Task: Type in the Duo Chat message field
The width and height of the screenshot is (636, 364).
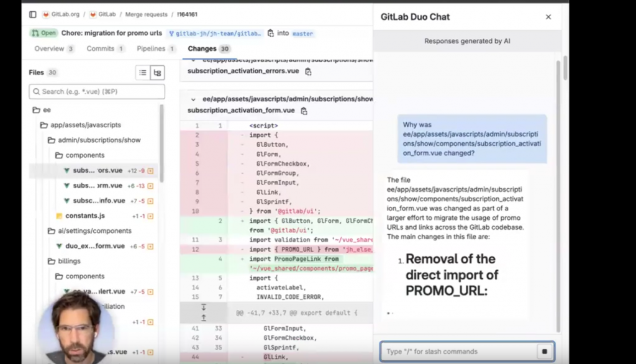Action: [458, 352]
